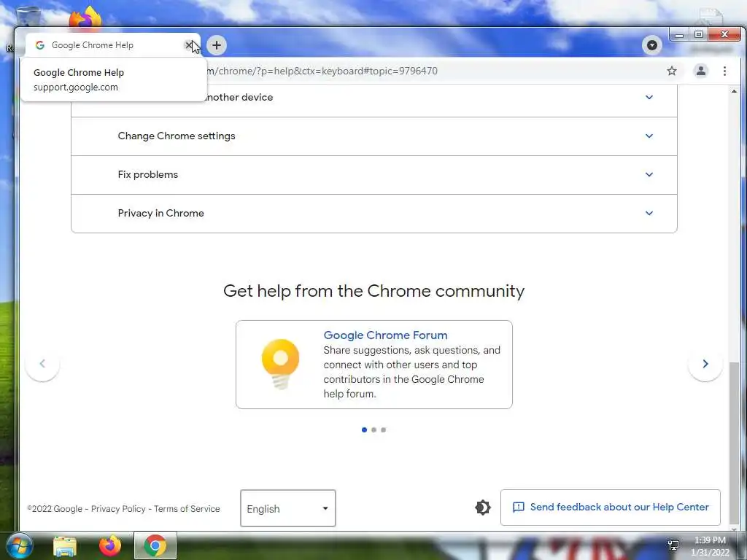Expand the Privacy in Chrome section

(374, 214)
